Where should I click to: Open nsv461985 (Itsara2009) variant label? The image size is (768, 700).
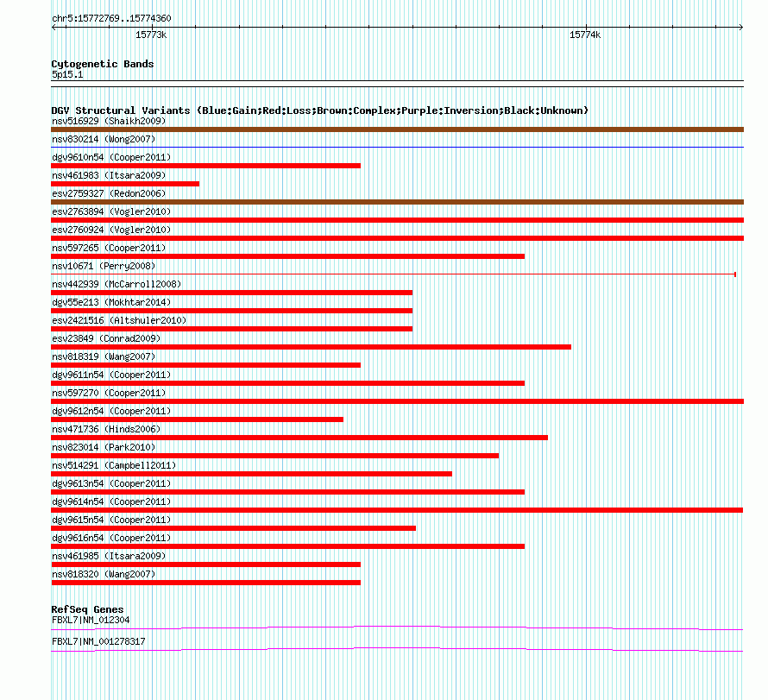(109, 556)
